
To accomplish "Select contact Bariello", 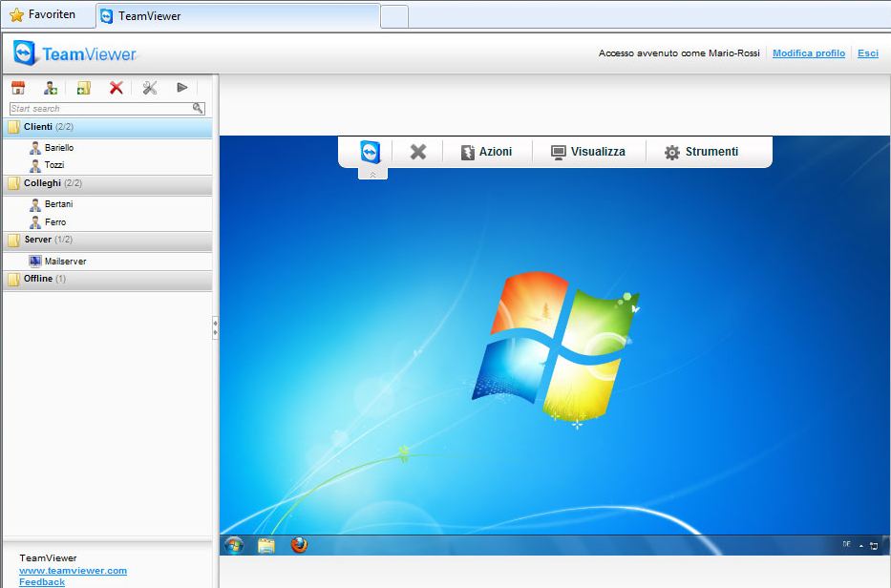I will coord(52,148).
